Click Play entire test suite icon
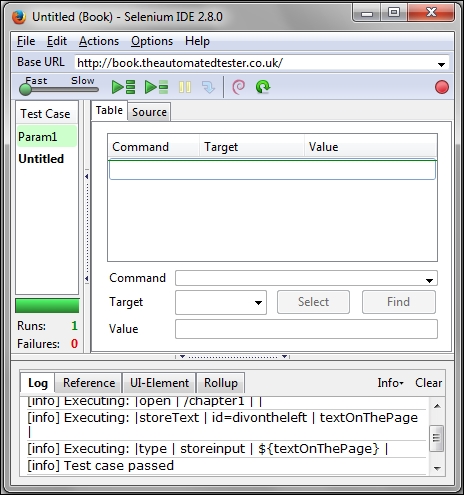The image size is (464, 495). [x=123, y=87]
